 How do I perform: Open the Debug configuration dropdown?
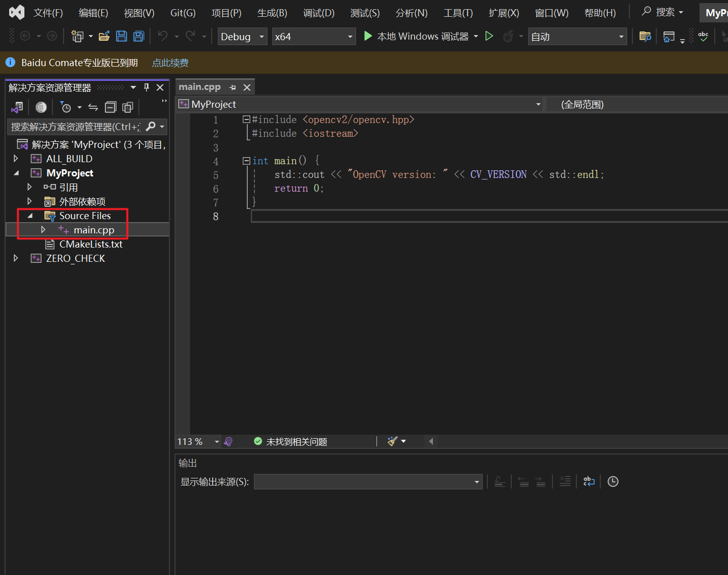click(x=243, y=37)
